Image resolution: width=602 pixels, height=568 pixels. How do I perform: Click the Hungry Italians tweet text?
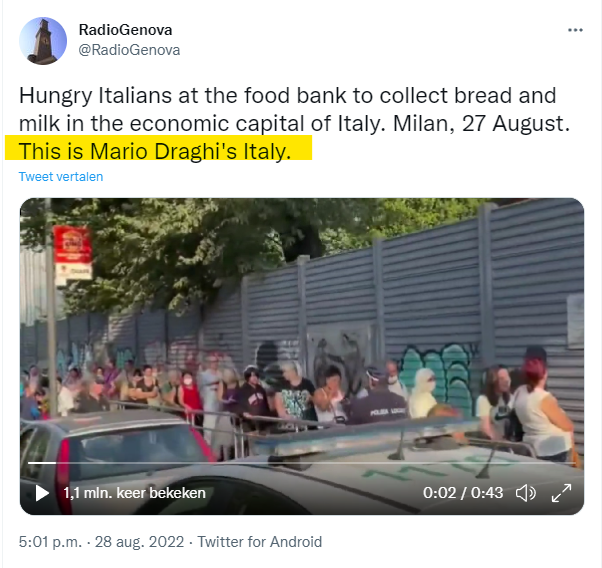(x=294, y=109)
